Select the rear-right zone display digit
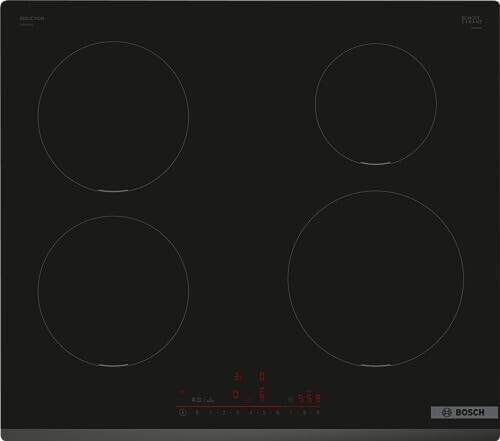 262,377
